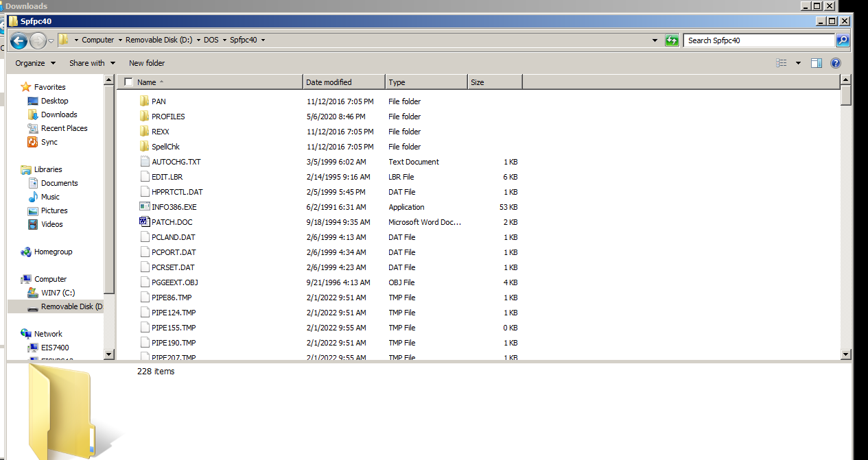Screen dimensions: 868x460
Task: Select DOS in the breadcrumb path
Action: pyautogui.click(x=211, y=40)
